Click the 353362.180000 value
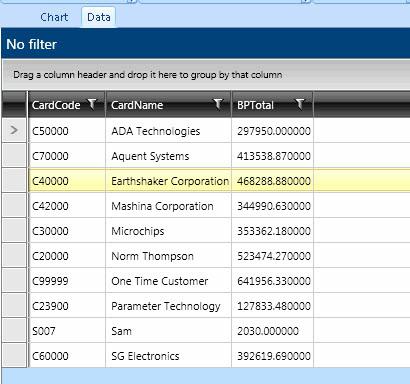The image size is (410, 384). pos(274,231)
